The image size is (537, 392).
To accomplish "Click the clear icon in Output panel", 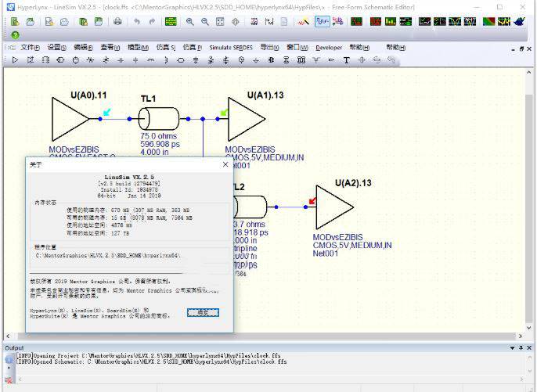I will click(x=9, y=379).
